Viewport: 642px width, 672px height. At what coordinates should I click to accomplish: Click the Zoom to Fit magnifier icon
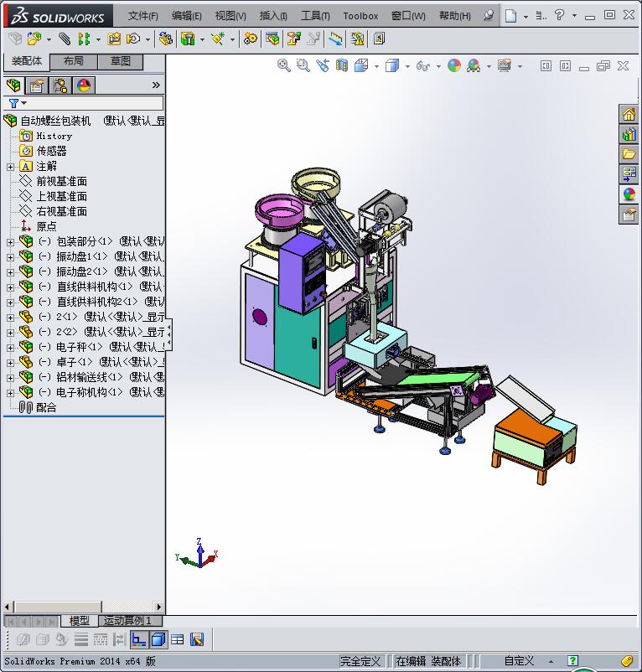(x=284, y=65)
